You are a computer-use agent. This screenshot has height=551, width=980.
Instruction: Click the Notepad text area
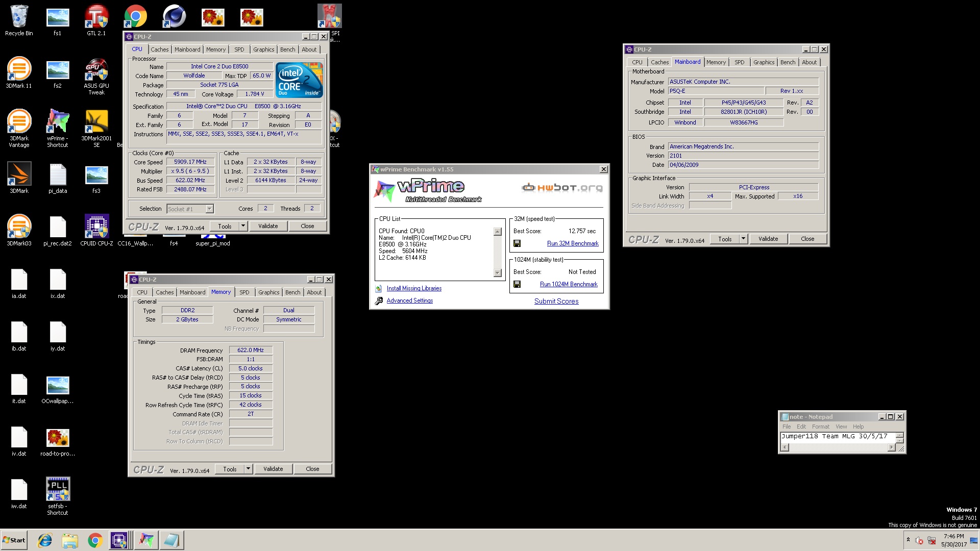(x=838, y=437)
